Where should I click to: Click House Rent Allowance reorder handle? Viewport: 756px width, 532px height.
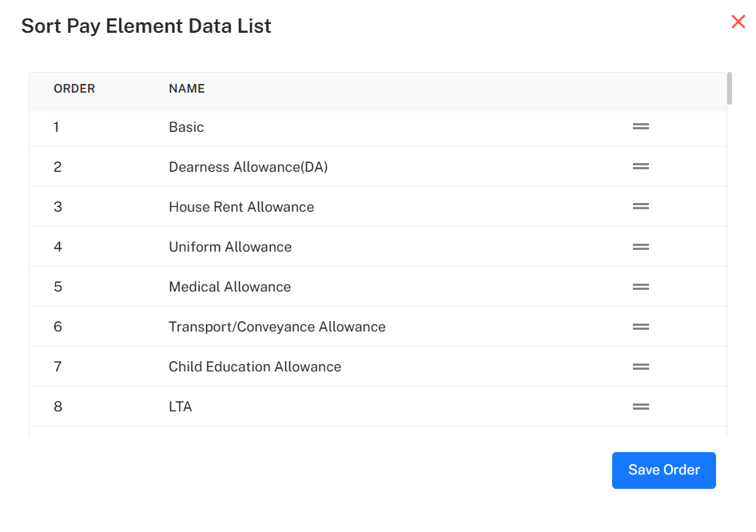640,206
